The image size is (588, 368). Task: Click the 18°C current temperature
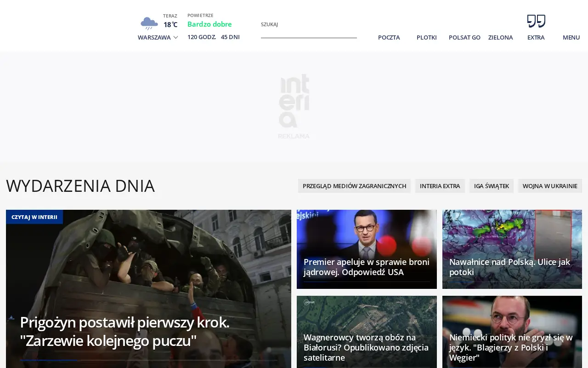pyautogui.click(x=170, y=25)
